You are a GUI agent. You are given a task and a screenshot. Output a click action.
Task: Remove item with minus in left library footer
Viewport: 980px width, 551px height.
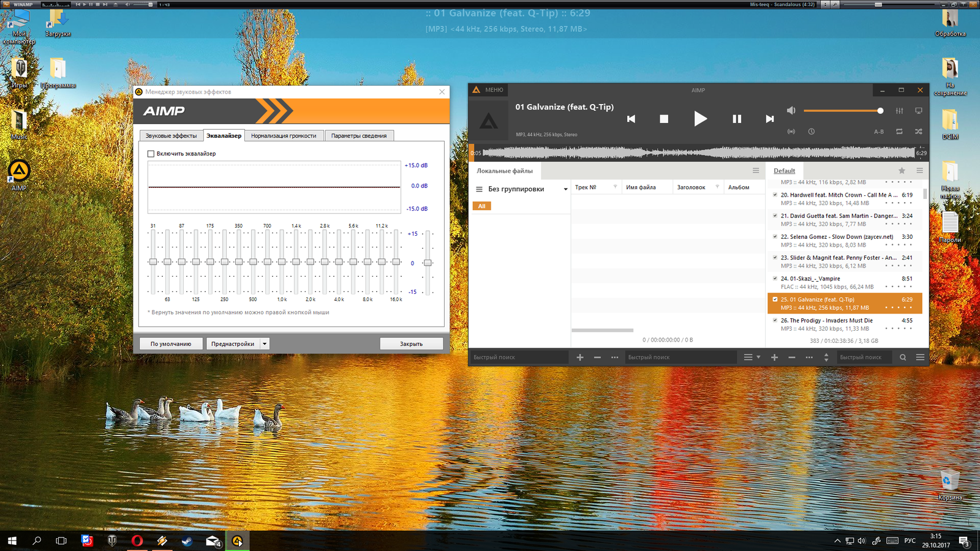[x=597, y=357]
